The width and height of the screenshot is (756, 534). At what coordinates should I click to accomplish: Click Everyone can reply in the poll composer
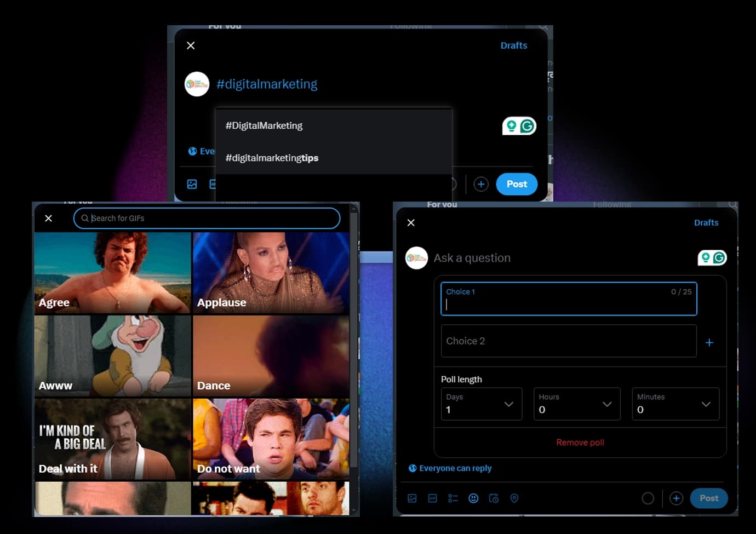[x=455, y=468]
